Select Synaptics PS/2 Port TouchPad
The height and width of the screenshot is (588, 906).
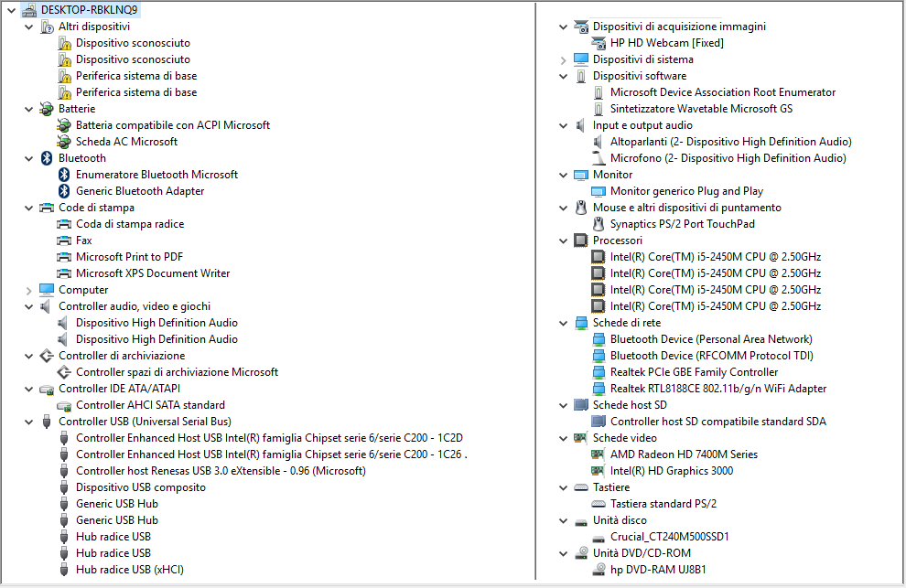click(x=683, y=224)
